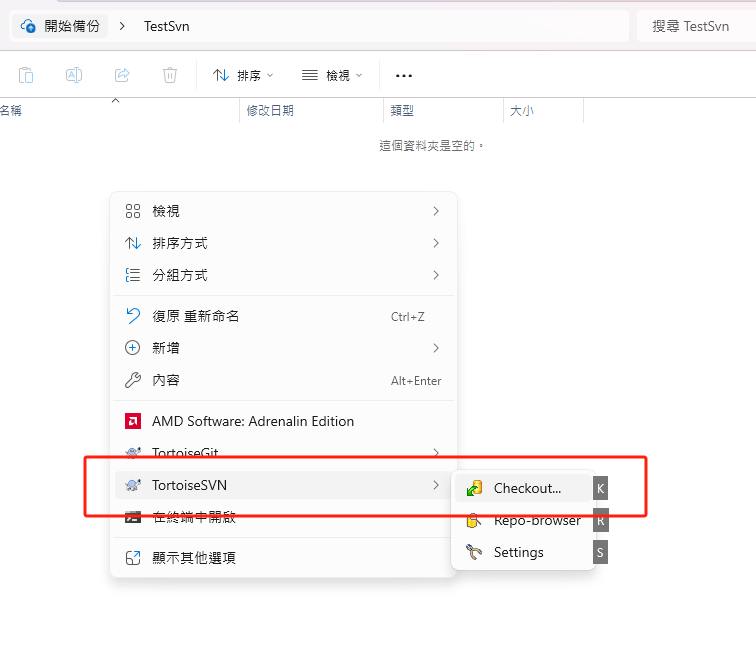Image resolution: width=756 pixels, height=648 pixels.
Task: Select 復原 重新命名 menu entry
Action: click(x=284, y=316)
